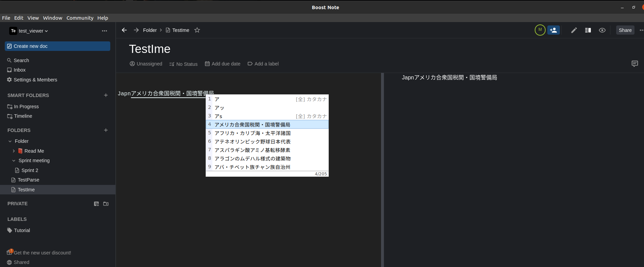
Task: Open the Window menu
Action: [x=53, y=18]
